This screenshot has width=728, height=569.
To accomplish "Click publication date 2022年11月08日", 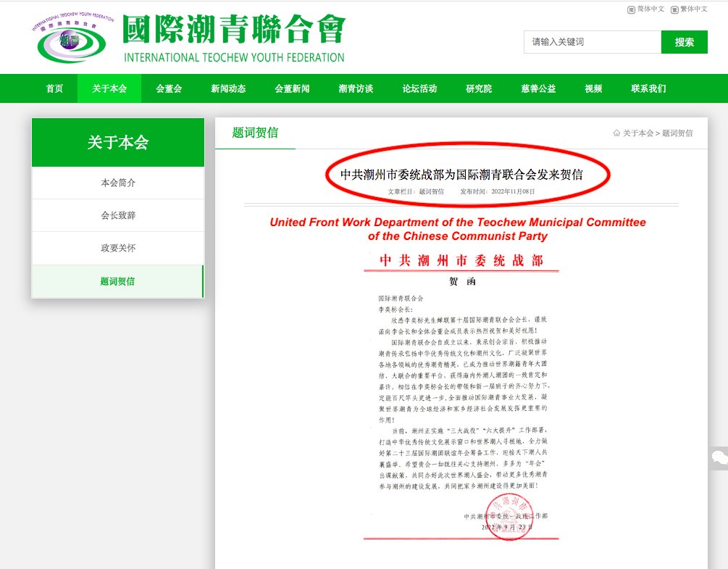I will tap(513, 191).
